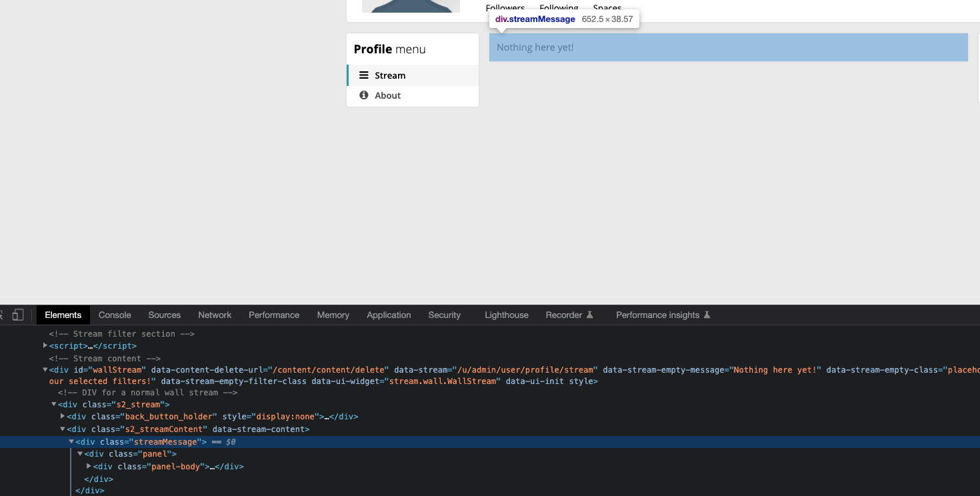The height and width of the screenshot is (496, 980).
Task: Toggle the device toolbar icon
Action: tap(18, 314)
